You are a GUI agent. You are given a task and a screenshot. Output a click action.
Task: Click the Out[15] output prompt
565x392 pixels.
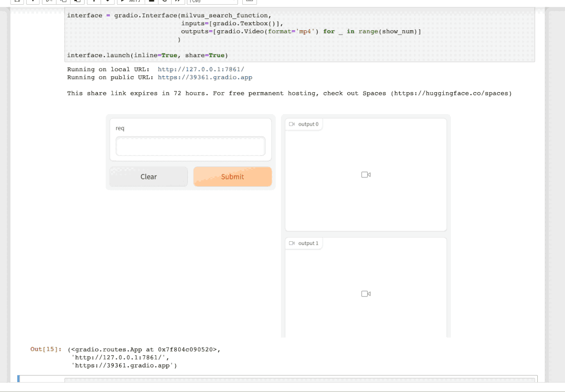click(x=46, y=349)
